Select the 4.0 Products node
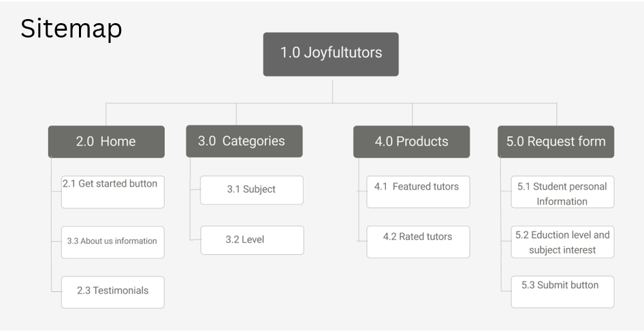Image resolution: width=644 pixels, height=332 pixels. (x=411, y=142)
